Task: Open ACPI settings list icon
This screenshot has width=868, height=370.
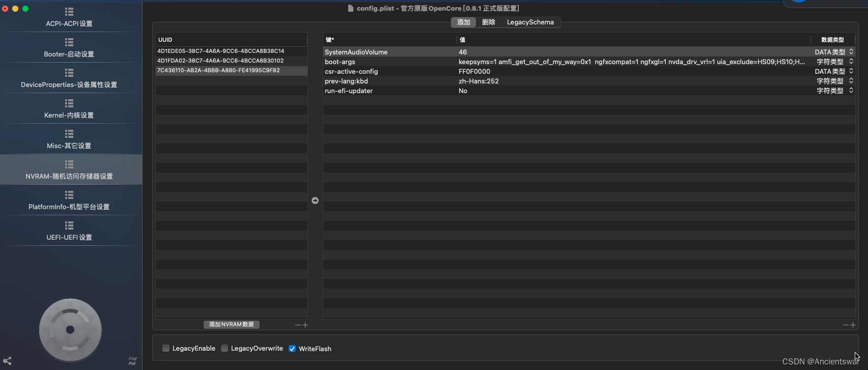Action: click(x=69, y=12)
